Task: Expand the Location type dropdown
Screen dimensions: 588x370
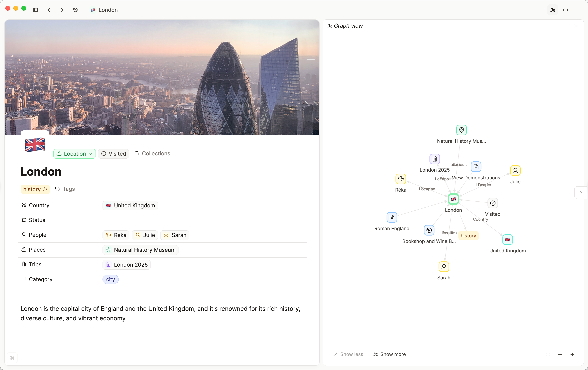Action: tap(75, 154)
